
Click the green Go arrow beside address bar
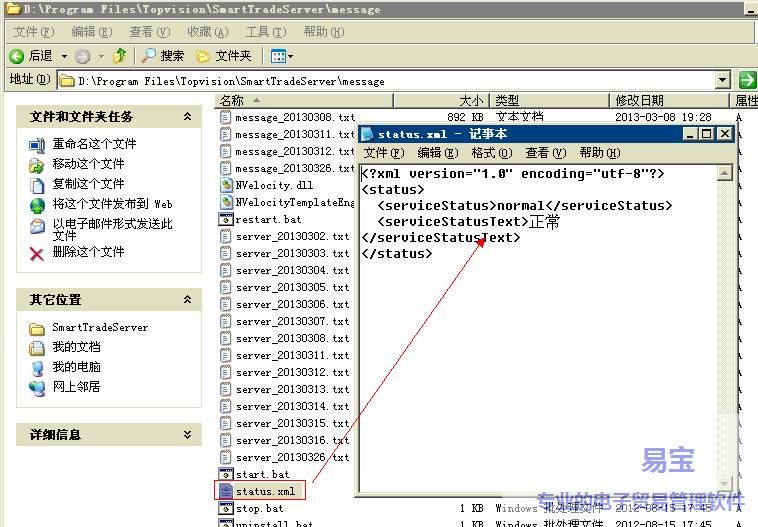(746, 80)
